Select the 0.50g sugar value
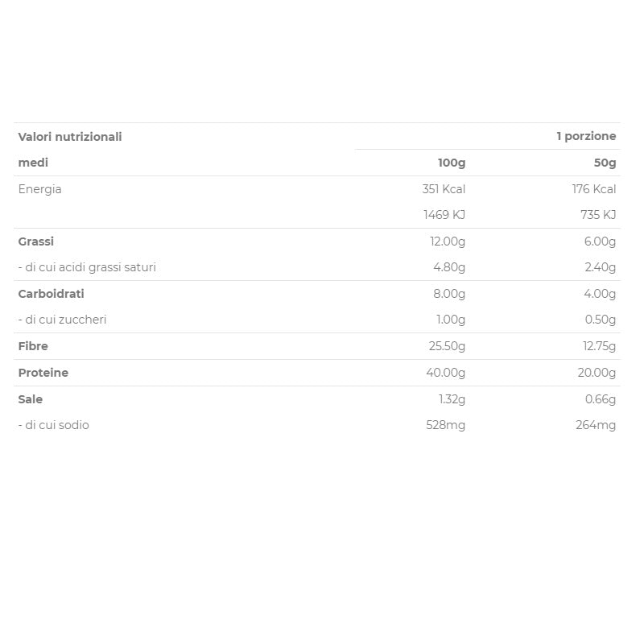644x644 pixels. [x=600, y=320]
